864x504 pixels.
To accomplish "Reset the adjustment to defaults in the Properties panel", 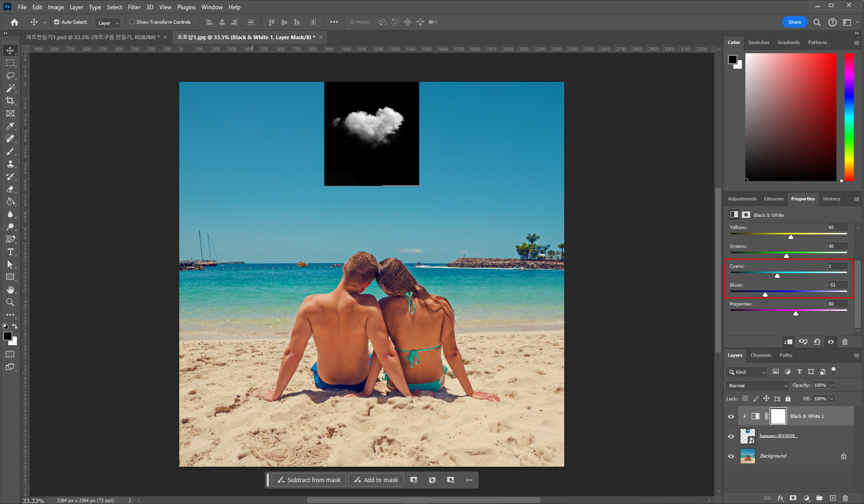I will 817,342.
